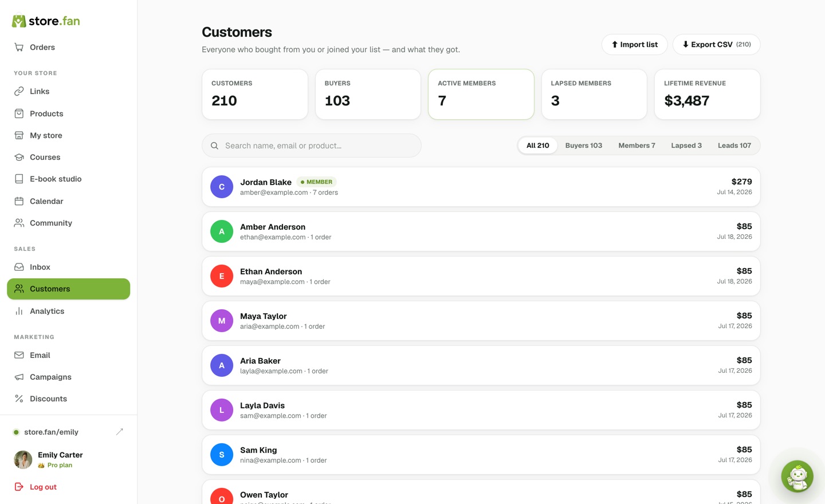Open store.fan/emily external link arrow
This screenshot has width=825, height=504.
pyautogui.click(x=120, y=432)
